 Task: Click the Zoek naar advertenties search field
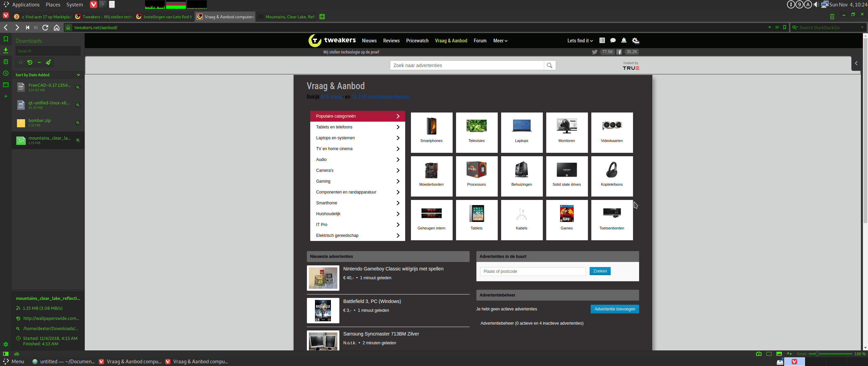coord(467,65)
